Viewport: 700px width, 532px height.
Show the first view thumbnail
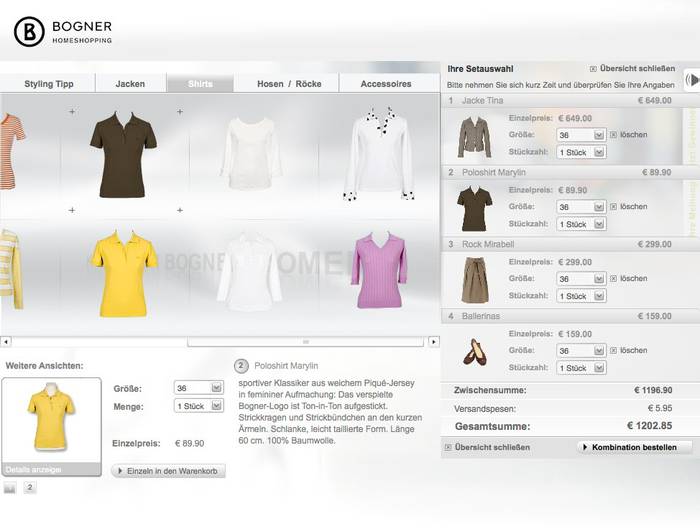[x=10, y=488]
